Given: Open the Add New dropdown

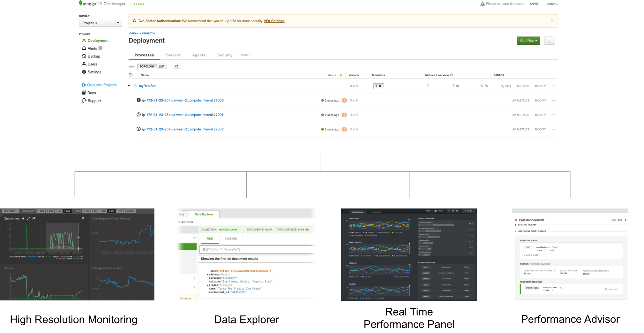Looking at the screenshot, I should click(528, 41).
